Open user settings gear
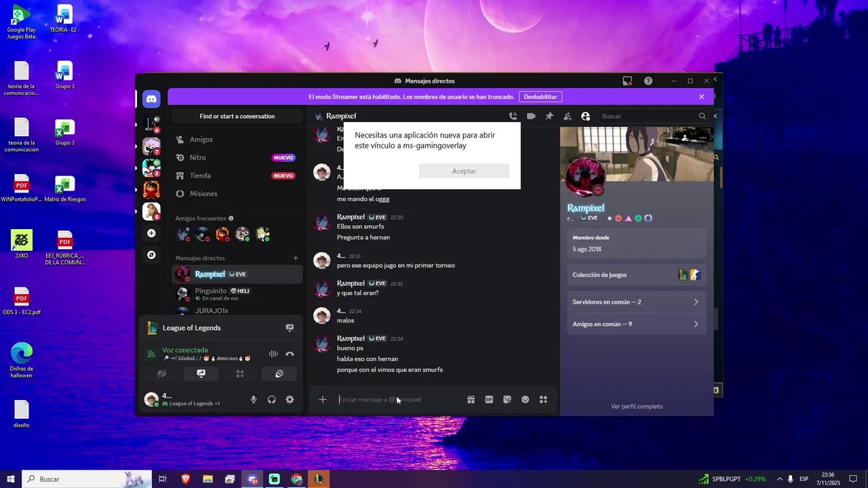868x488 pixels. pos(290,400)
